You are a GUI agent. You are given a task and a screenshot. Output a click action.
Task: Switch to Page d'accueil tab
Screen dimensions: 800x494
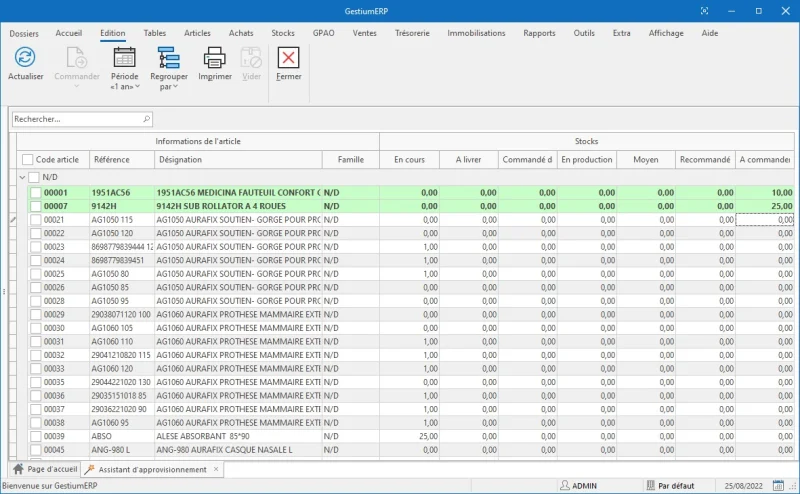click(x=45, y=469)
